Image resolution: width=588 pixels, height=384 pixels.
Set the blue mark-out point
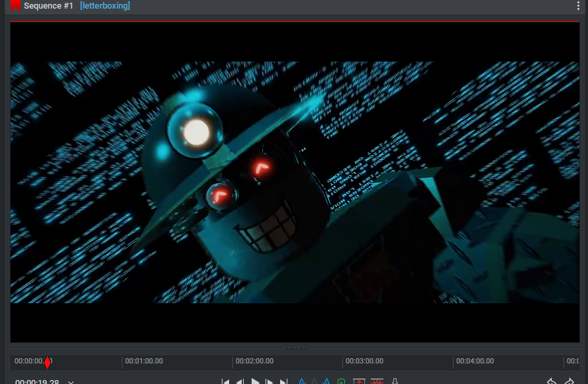click(x=326, y=381)
